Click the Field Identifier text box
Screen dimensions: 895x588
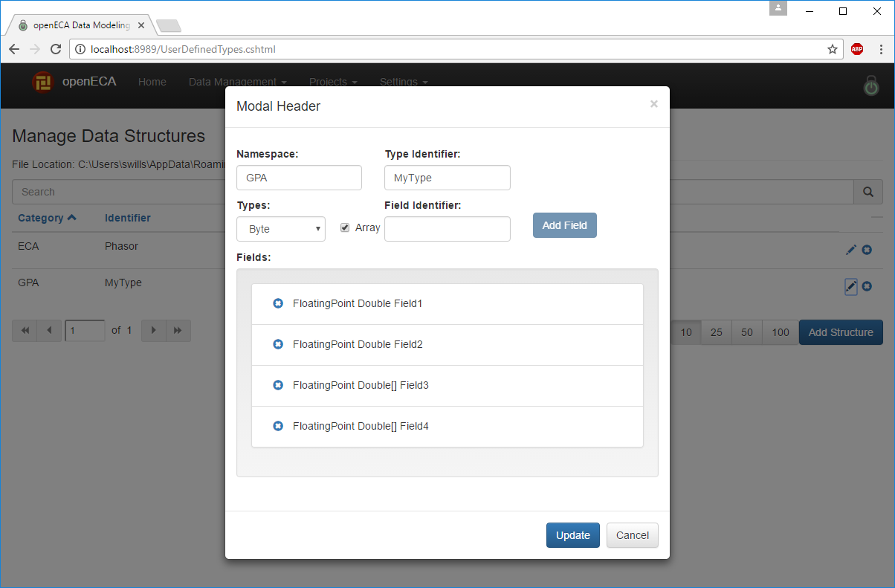point(447,229)
